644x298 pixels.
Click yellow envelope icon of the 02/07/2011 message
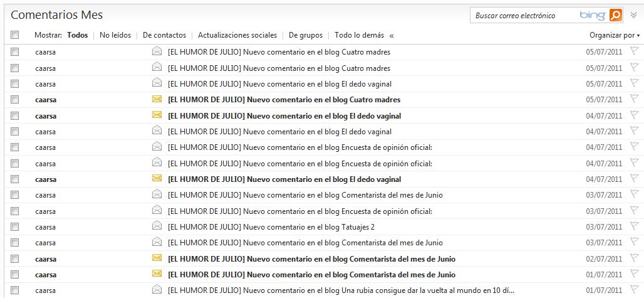click(x=157, y=258)
